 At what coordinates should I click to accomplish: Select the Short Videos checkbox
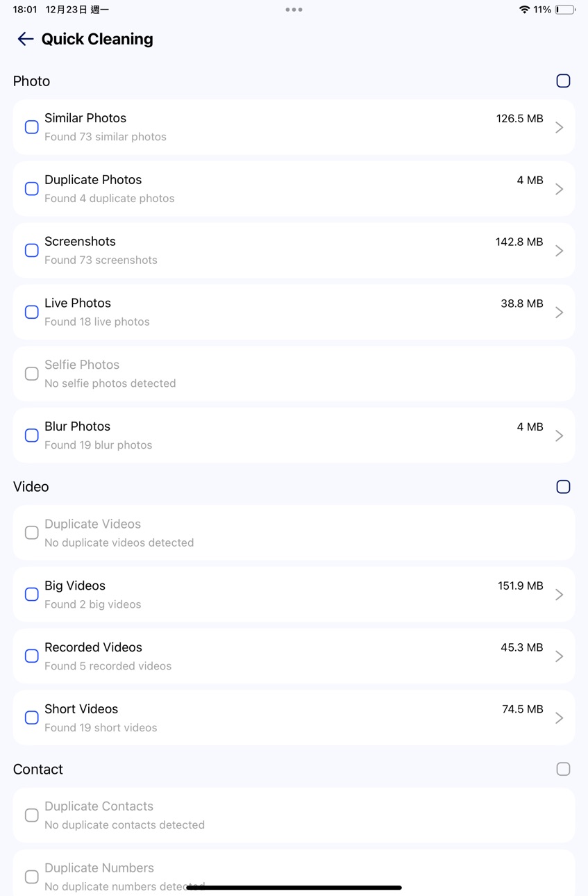pyautogui.click(x=32, y=718)
